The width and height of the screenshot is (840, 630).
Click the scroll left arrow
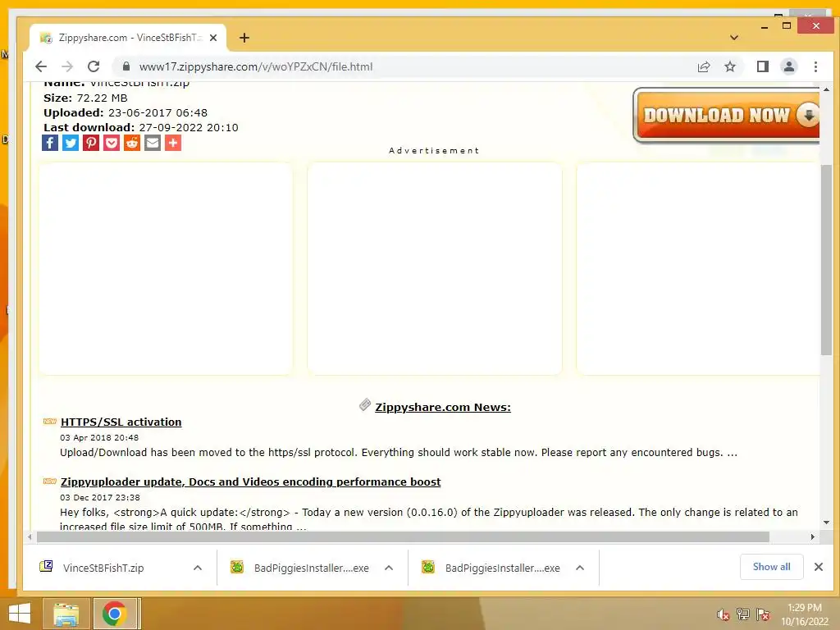(x=30, y=536)
